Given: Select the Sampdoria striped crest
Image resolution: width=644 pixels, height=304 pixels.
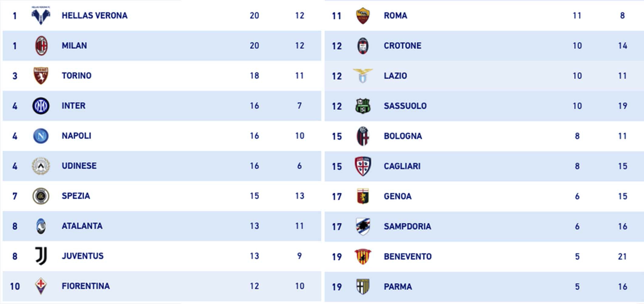Looking at the screenshot, I should pos(363,226).
